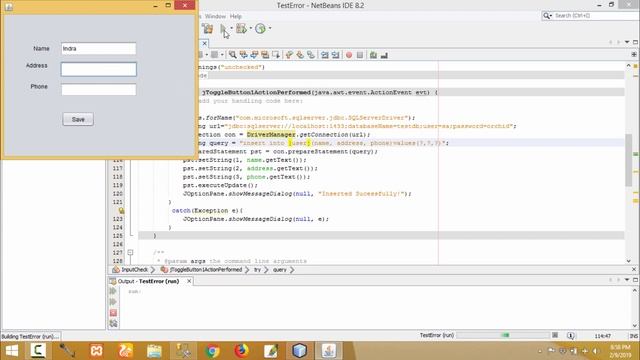
Task: Close the breadcrumb navigation bar
Action: pos(634,269)
